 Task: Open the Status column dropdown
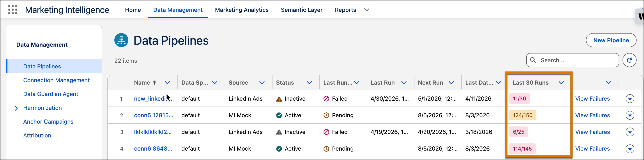309,83
